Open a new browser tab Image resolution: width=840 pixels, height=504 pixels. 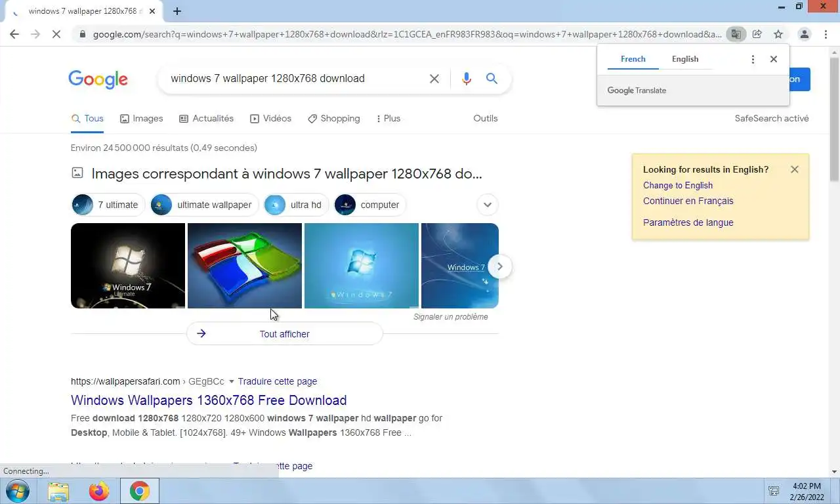pos(177,11)
